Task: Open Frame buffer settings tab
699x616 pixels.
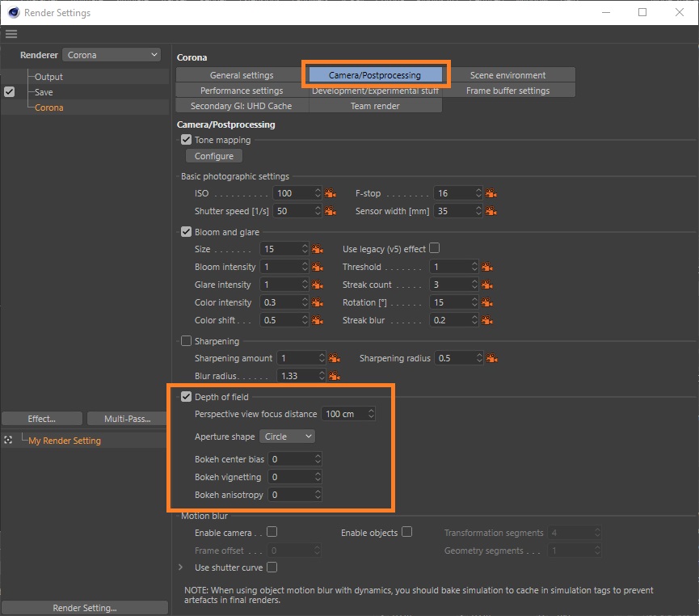Action: (508, 91)
